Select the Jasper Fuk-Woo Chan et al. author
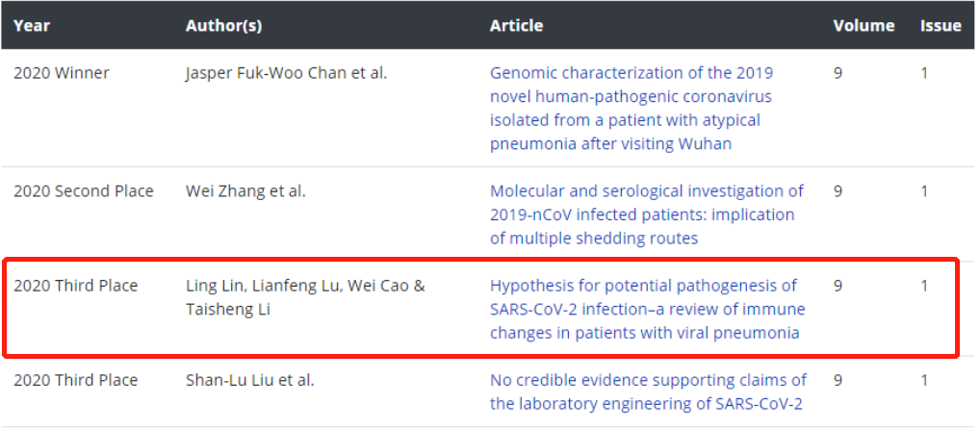The image size is (980, 429). tap(286, 73)
